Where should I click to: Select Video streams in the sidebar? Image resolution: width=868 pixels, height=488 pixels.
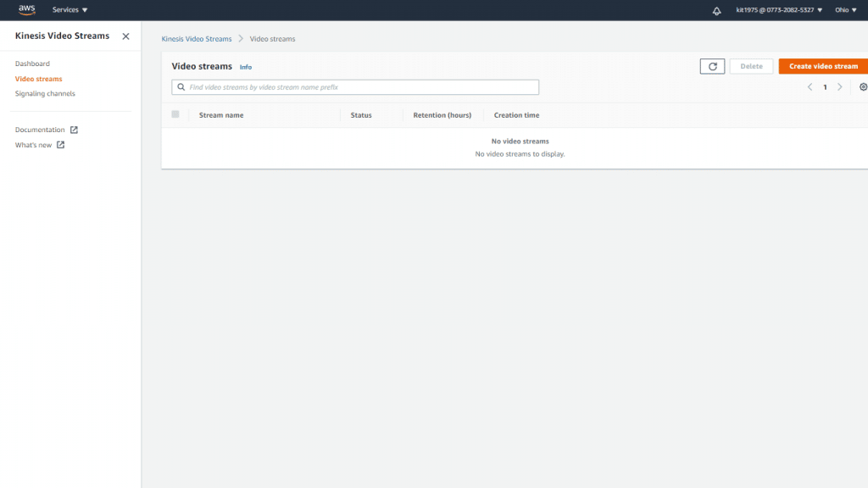[38, 79]
